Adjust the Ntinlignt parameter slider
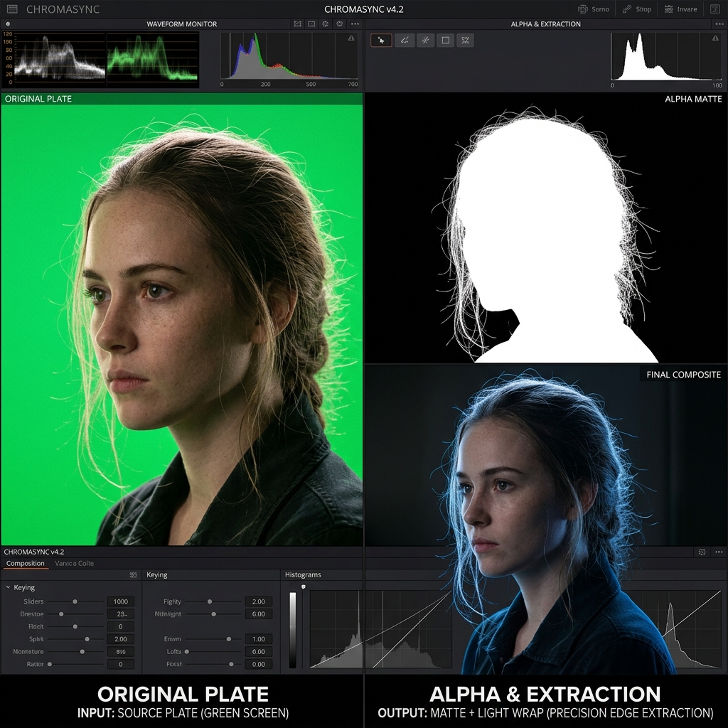 tap(213, 614)
